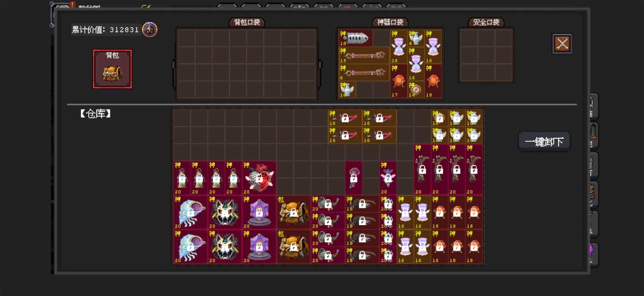Click the 一键卸下 button
The height and width of the screenshot is (296, 644).
point(544,142)
